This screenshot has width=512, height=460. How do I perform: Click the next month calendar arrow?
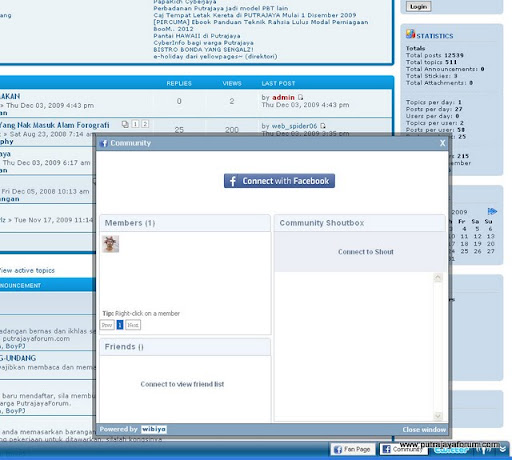pos(492,211)
